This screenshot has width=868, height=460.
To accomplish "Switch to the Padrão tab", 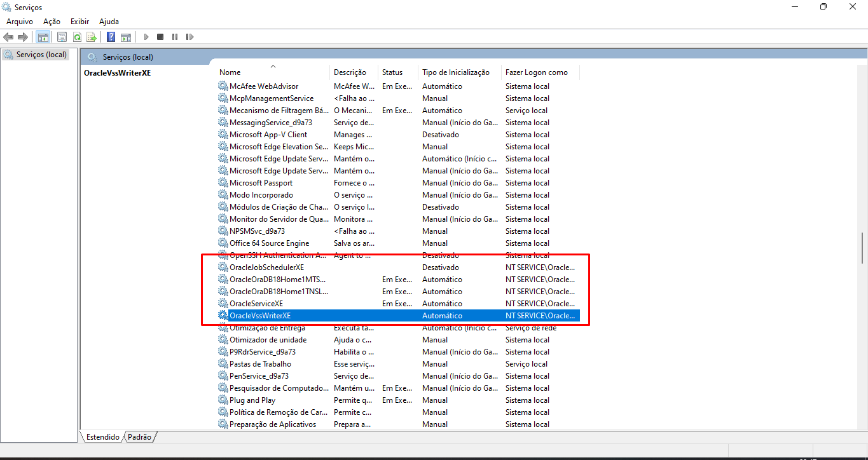I will tap(140, 437).
